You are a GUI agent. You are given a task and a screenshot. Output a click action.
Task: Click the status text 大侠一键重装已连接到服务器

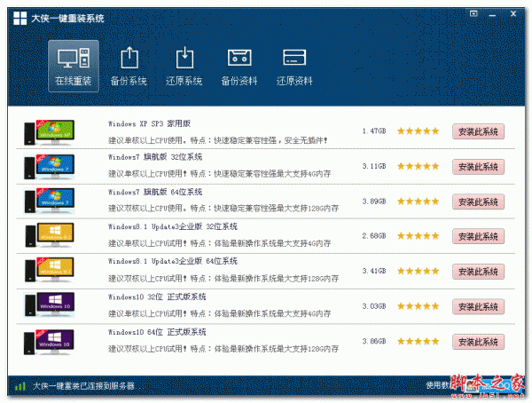coord(84,386)
